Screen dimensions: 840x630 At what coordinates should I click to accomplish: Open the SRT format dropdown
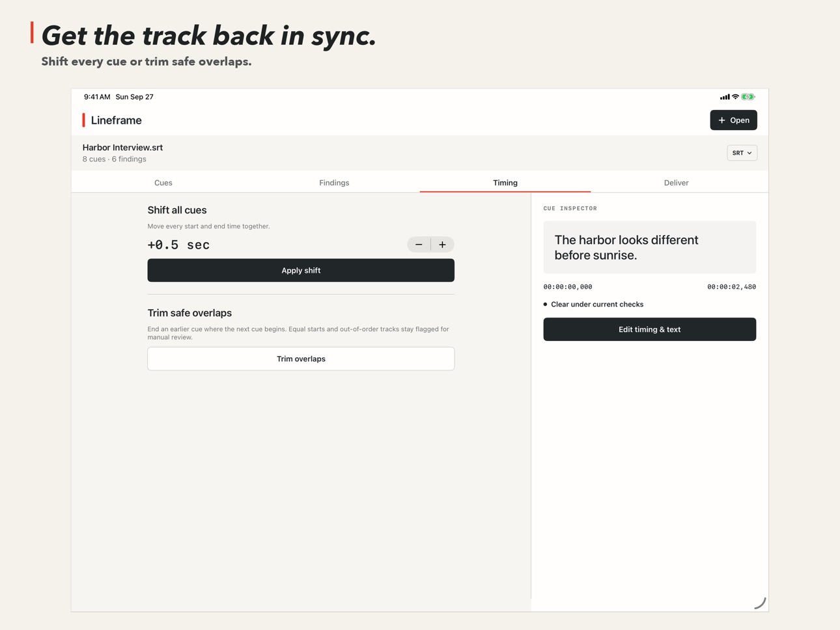click(x=742, y=153)
